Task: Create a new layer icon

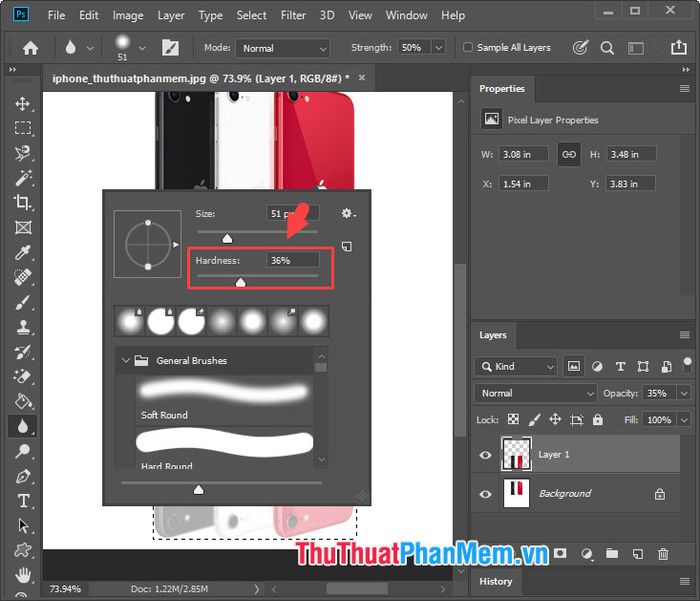Action: point(638,554)
